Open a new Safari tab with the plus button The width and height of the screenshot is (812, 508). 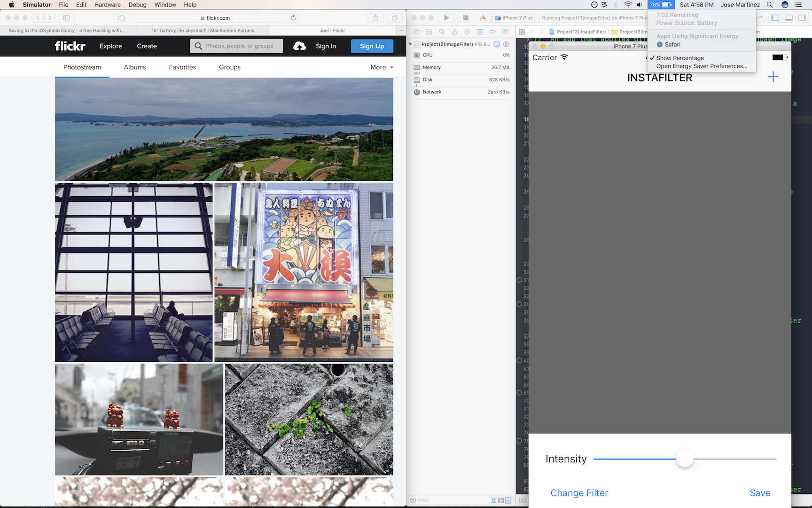pyautogui.click(x=401, y=31)
